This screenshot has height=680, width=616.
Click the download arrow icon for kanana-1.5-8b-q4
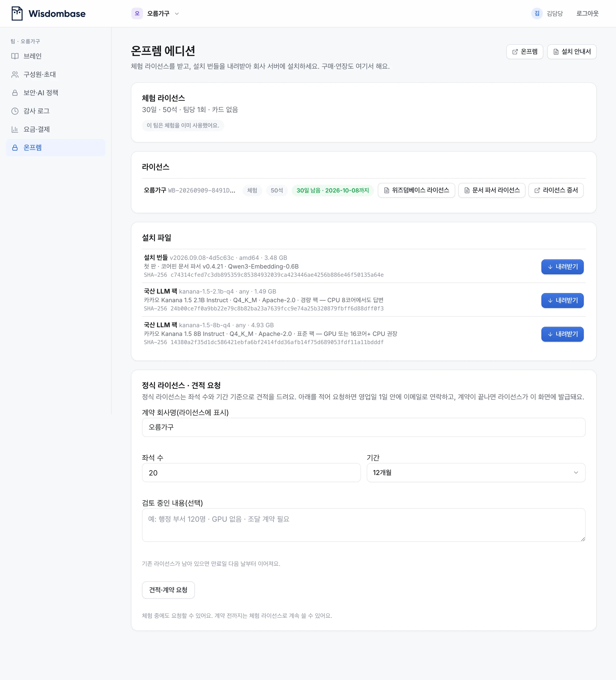550,334
